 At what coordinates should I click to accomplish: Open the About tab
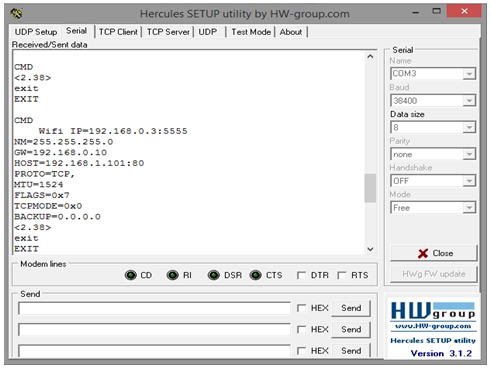[x=291, y=32]
